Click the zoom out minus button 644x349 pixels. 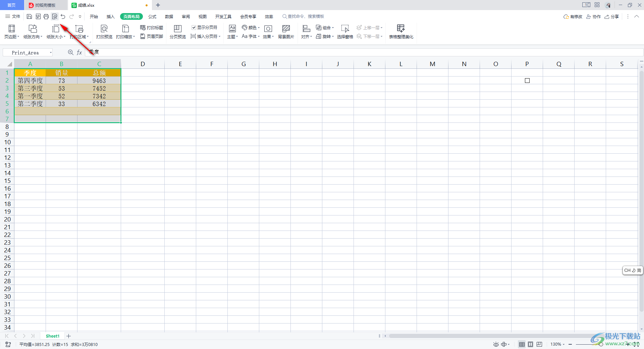570,344
